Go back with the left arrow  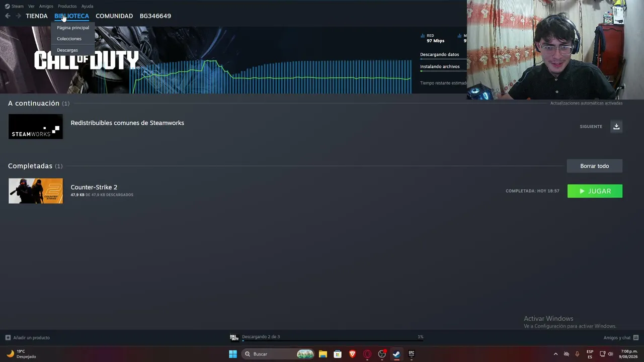pyautogui.click(x=8, y=16)
